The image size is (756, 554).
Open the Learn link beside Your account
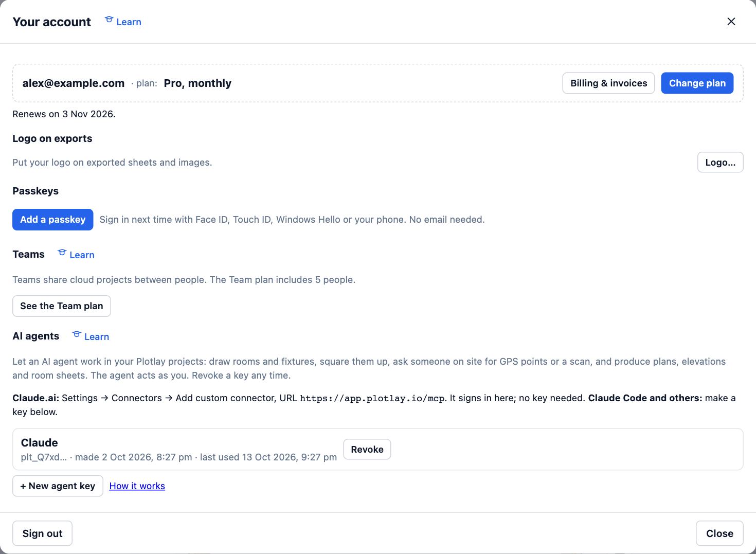click(123, 22)
